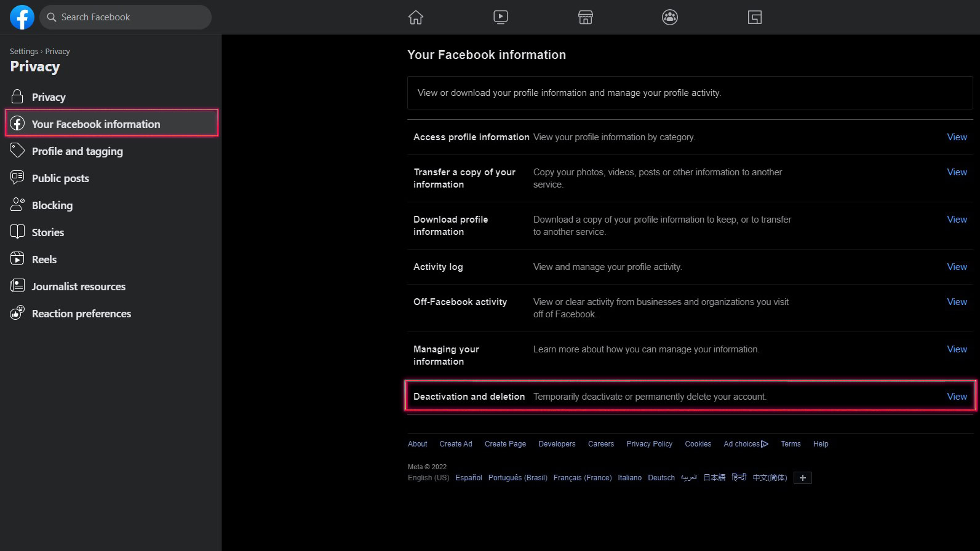Switch language to Français (France)

click(x=583, y=478)
